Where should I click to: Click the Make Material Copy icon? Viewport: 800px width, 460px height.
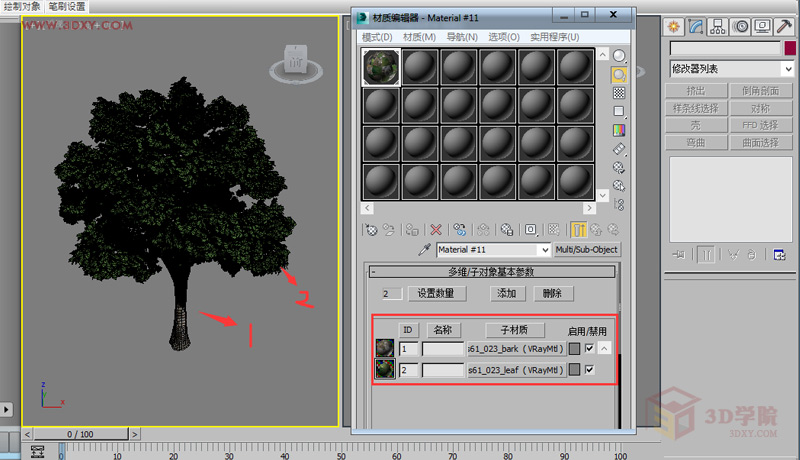460,230
